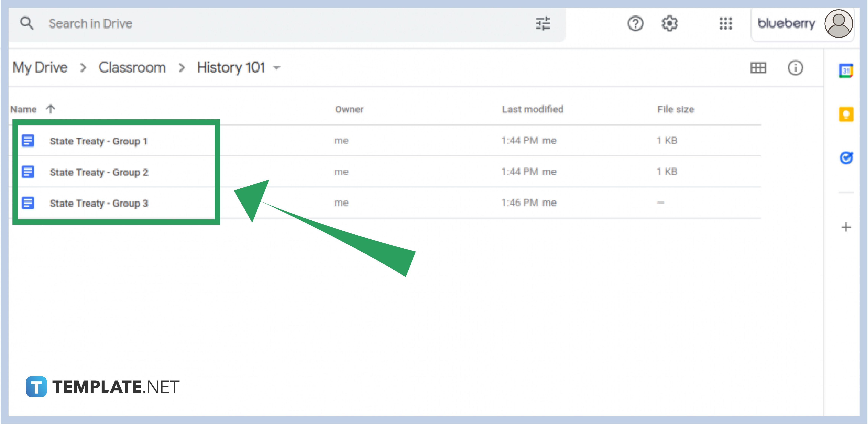This screenshot has width=868, height=424.
Task: Select the Docs icon beside State Treaty - Group 1
Action: pyautogui.click(x=28, y=141)
